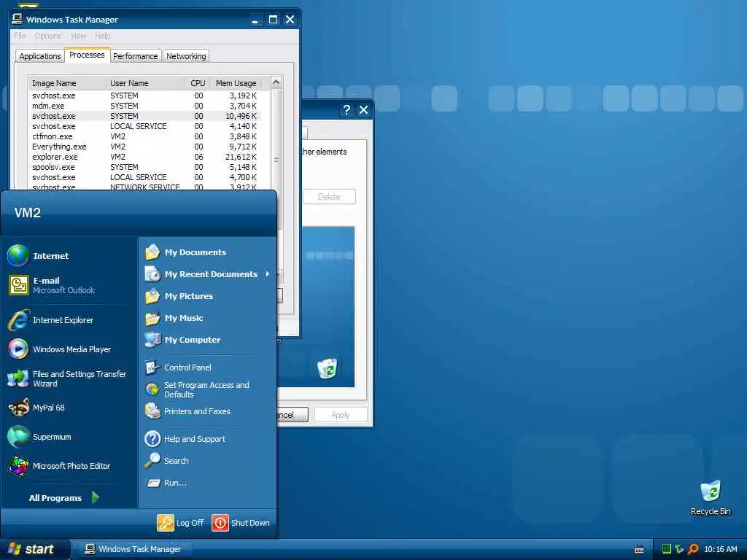The image size is (747, 560).
Task: Expand All Programs list
Action: pos(64,497)
